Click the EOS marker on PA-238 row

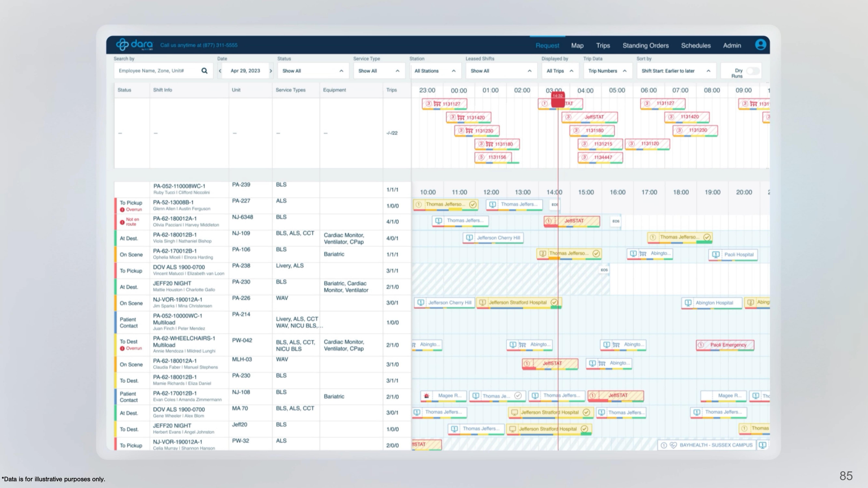(x=604, y=270)
